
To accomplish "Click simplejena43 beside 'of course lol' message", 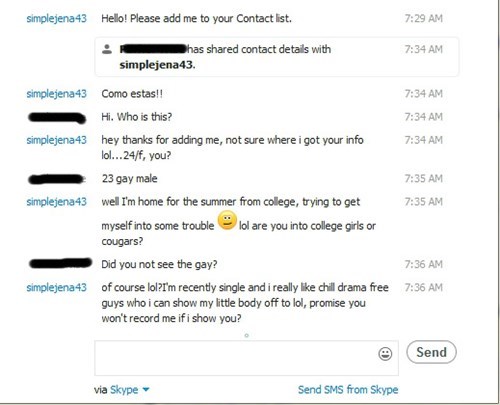I will (56, 288).
